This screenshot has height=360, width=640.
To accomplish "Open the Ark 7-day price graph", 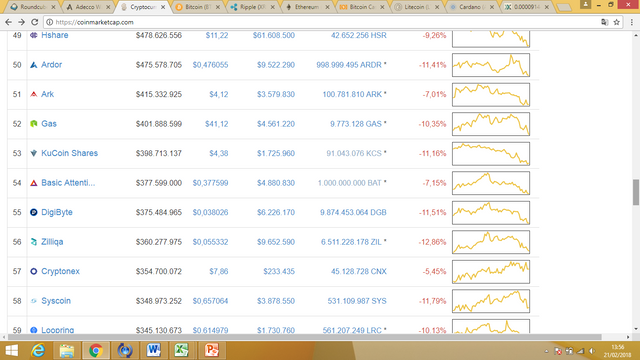I will click(491, 95).
